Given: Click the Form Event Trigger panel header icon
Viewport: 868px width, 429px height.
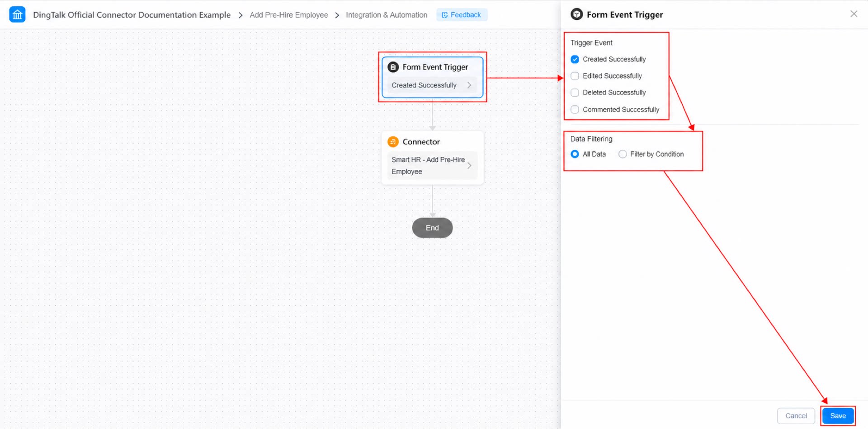Looking at the screenshot, I should click(x=577, y=14).
